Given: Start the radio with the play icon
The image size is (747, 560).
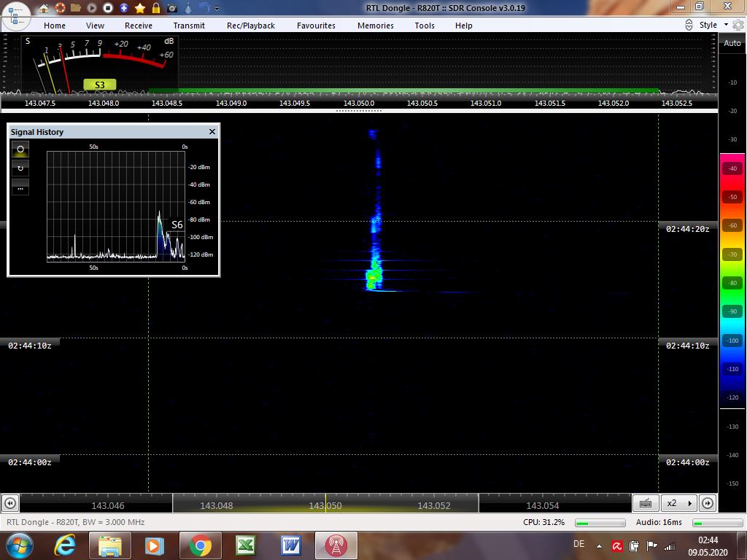Looking at the screenshot, I should click(91, 8).
